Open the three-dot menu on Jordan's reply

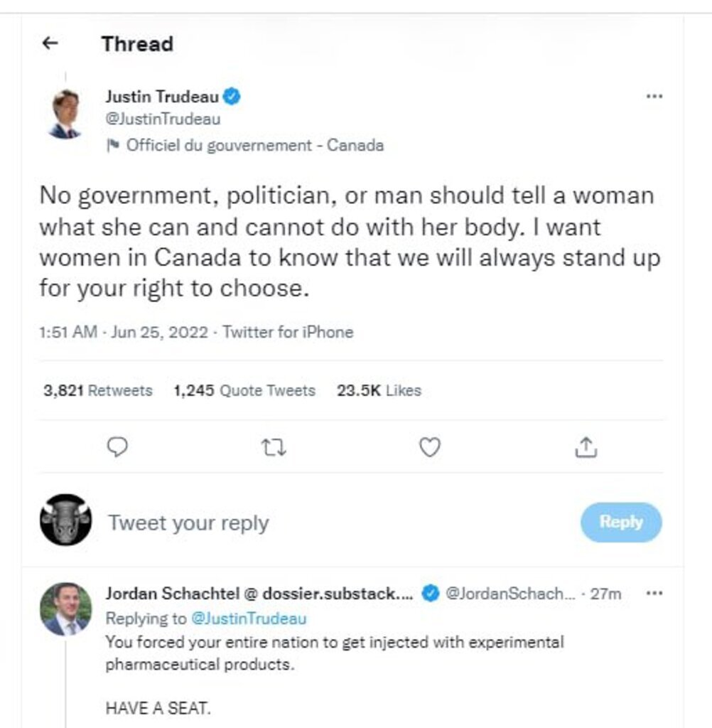pos(653,593)
